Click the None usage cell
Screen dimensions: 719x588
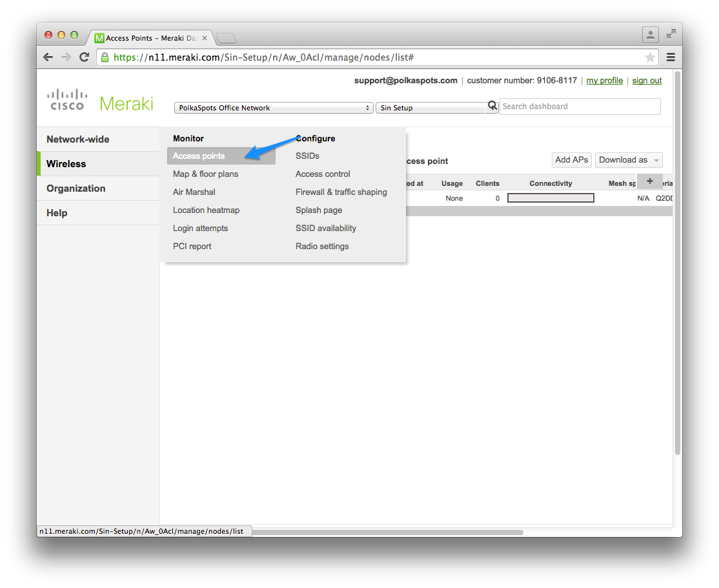[454, 198]
